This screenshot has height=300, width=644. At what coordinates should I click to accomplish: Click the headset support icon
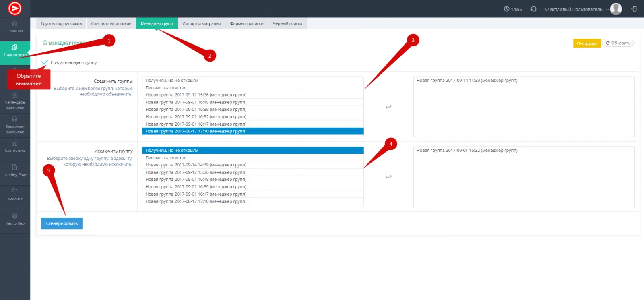[x=533, y=9]
